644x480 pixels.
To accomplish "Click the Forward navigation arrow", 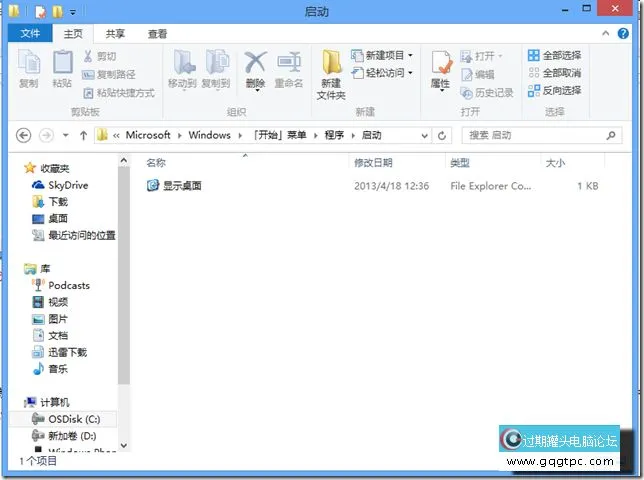I will [46, 135].
